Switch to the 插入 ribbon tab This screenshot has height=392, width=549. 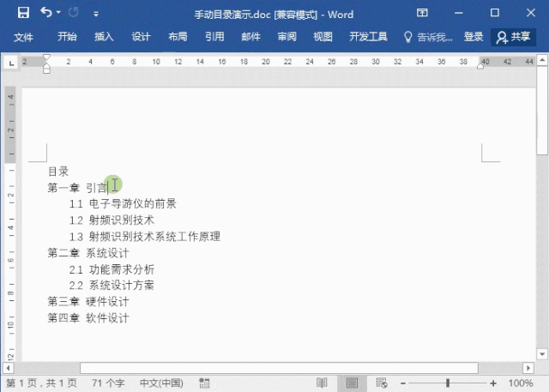pos(104,37)
